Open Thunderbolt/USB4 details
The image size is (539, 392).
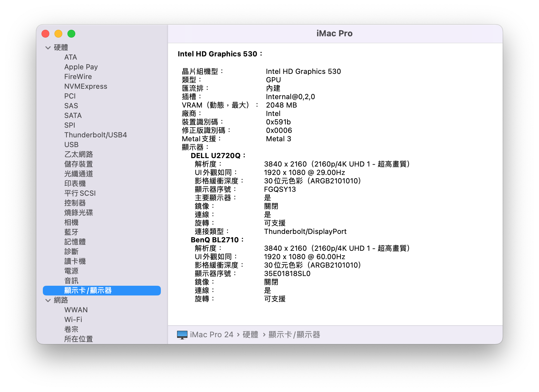tap(96, 135)
